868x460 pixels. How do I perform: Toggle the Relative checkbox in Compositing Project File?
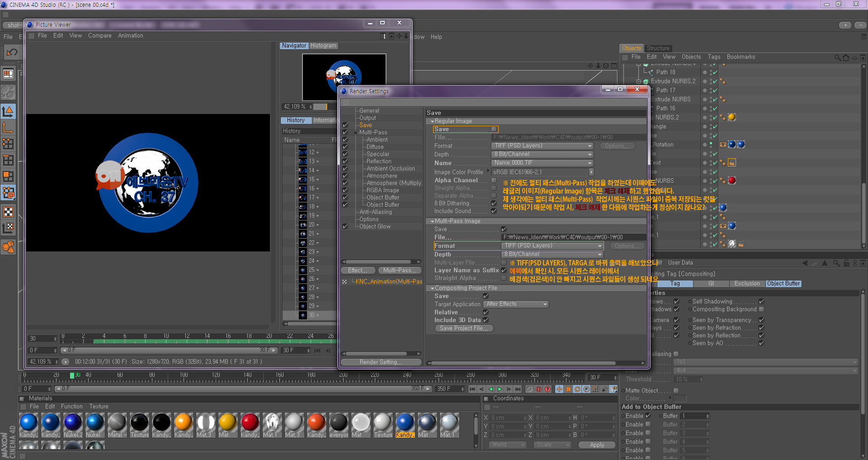[486, 313]
